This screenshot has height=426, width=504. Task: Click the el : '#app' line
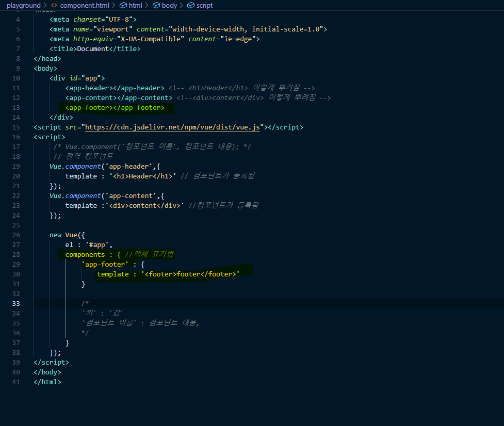click(x=89, y=245)
